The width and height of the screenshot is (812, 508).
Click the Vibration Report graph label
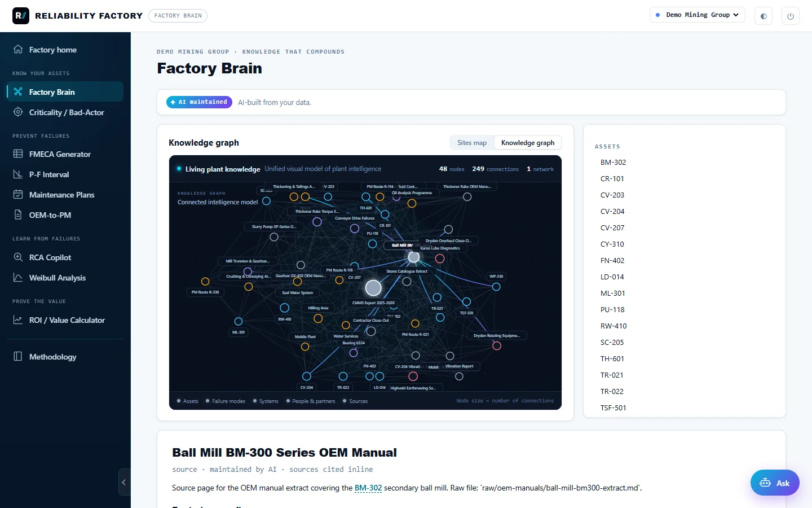(x=460, y=366)
